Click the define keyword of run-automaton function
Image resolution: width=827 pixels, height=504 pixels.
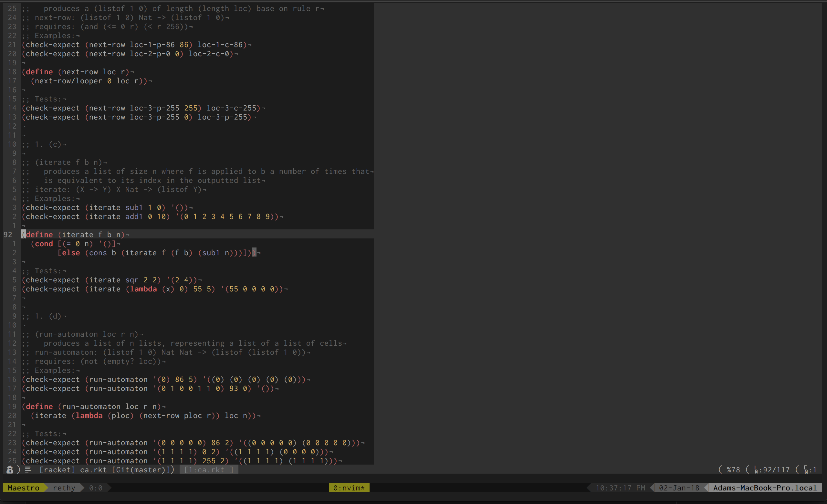click(x=39, y=406)
